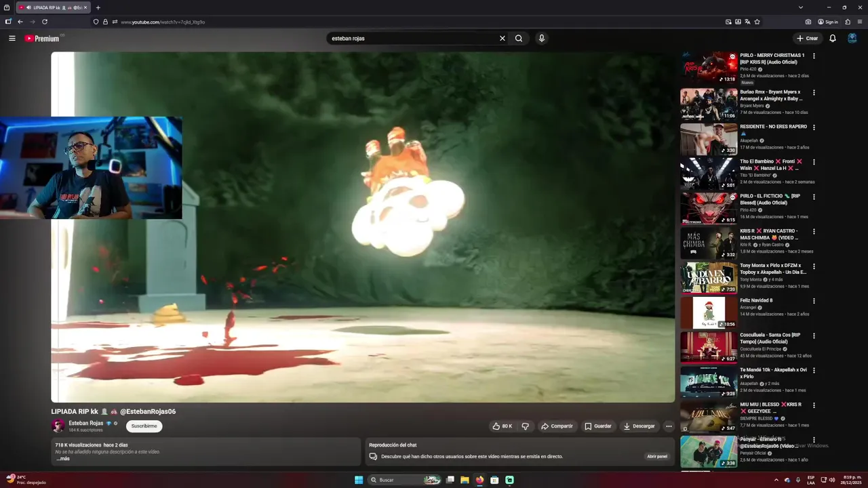This screenshot has height=488, width=868.
Task: Open Firefox from the taskbar
Action: click(479, 480)
